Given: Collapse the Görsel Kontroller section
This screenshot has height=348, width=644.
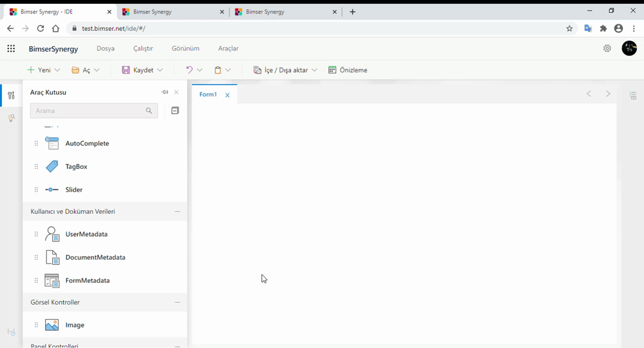Looking at the screenshot, I should tap(178, 302).
